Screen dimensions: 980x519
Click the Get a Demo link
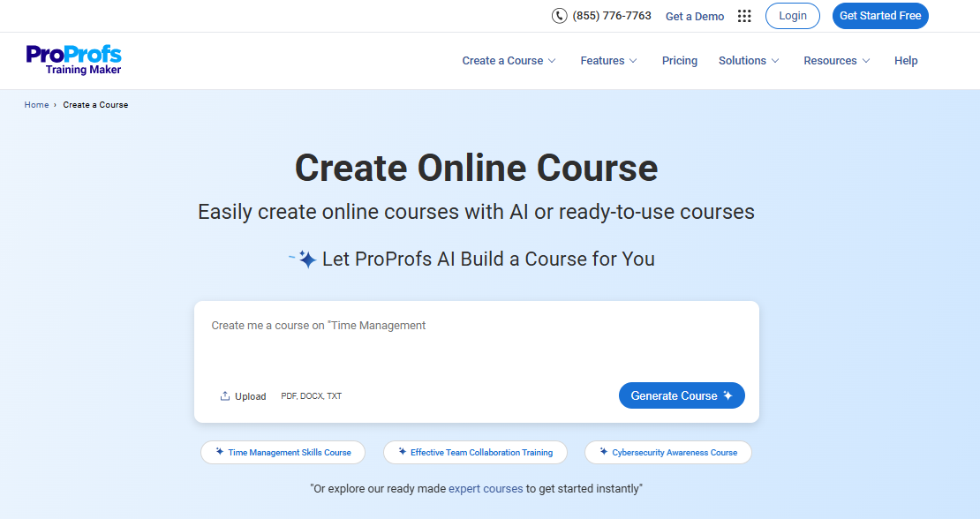[x=694, y=16]
